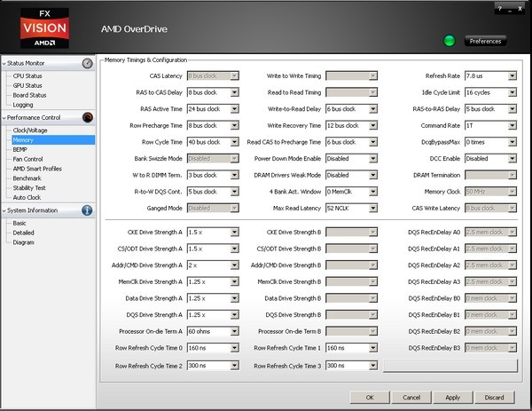Image resolution: width=532 pixels, height=411 pixels.
Task: Click the Status Monitor gauge icon
Action: tap(88, 63)
